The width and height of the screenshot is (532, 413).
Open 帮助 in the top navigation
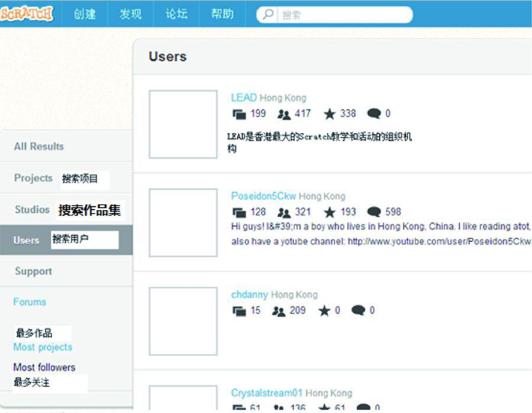tap(222, 14)
